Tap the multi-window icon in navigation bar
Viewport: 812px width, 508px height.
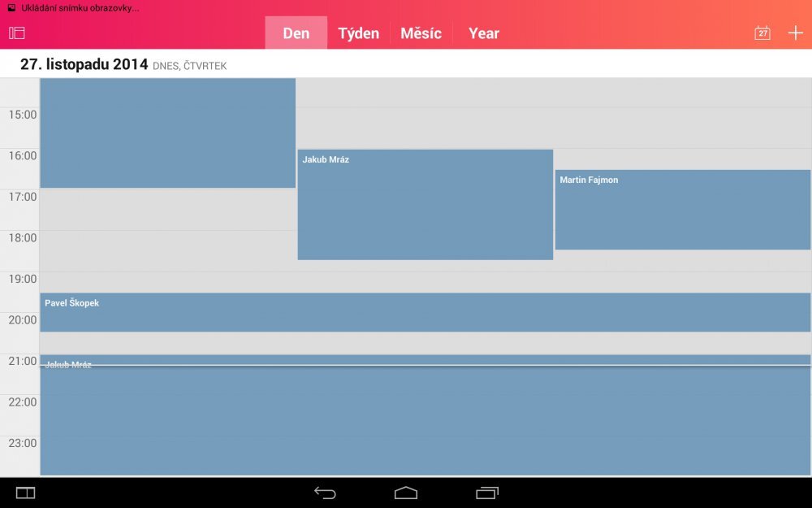pyautogui.click(x=26, y=493)
